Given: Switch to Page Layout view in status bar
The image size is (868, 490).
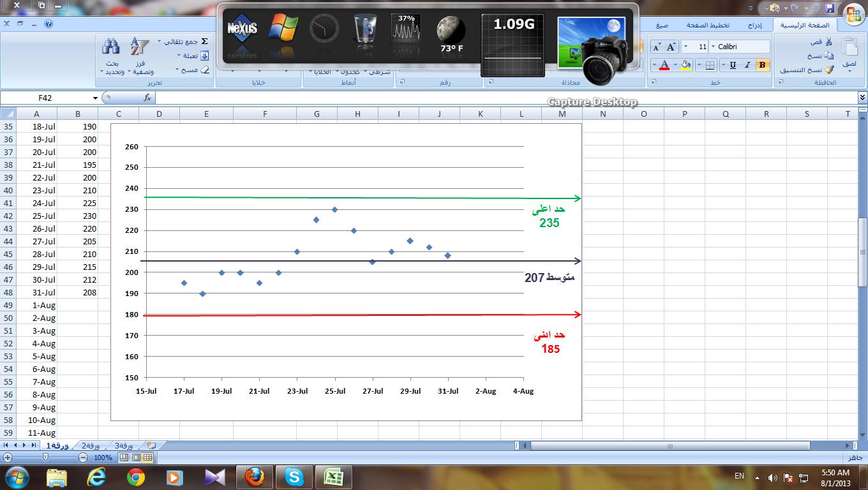Looking at the screenshot, I should tap(136, 457).
